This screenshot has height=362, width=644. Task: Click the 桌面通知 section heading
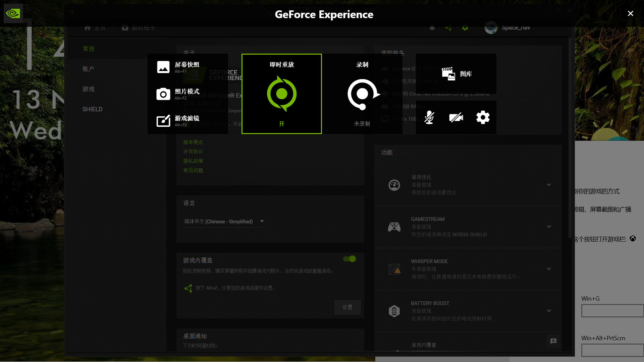(x=195, y=336)
